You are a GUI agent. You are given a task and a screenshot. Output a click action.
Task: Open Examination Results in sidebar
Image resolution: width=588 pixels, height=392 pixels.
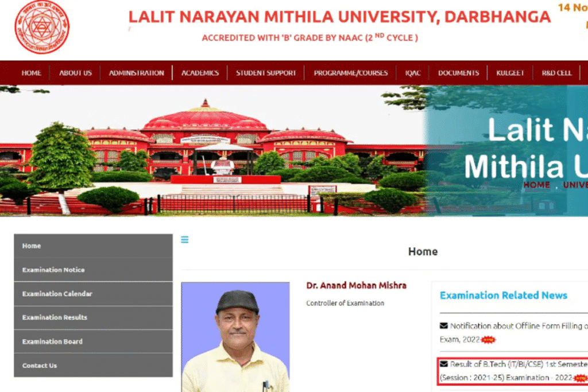(94, 317)
